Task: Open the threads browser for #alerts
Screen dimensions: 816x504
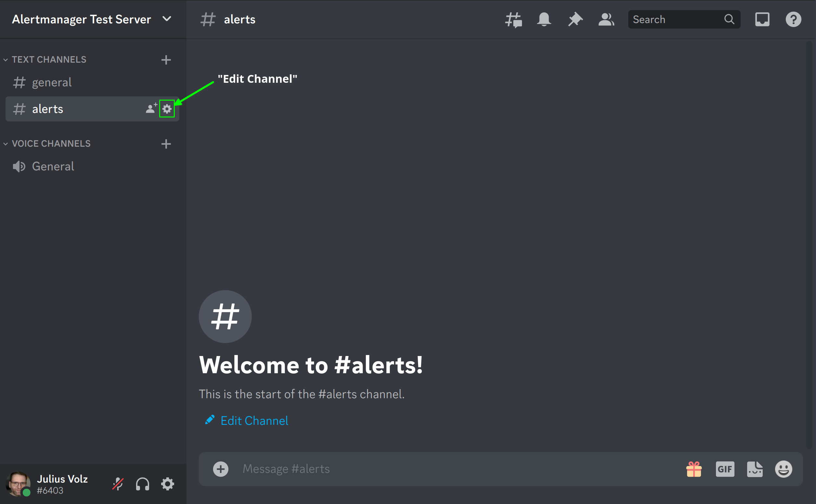Action: point(513,19)
